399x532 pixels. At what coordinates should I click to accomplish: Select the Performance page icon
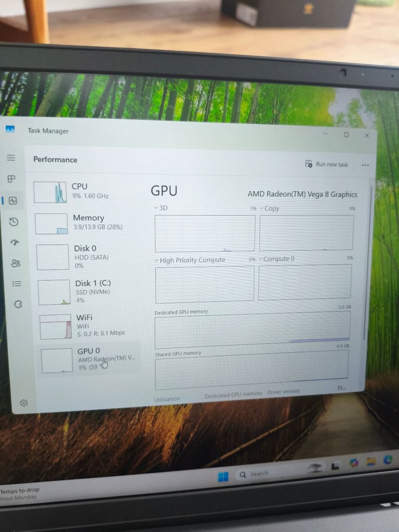click(13, 201)
